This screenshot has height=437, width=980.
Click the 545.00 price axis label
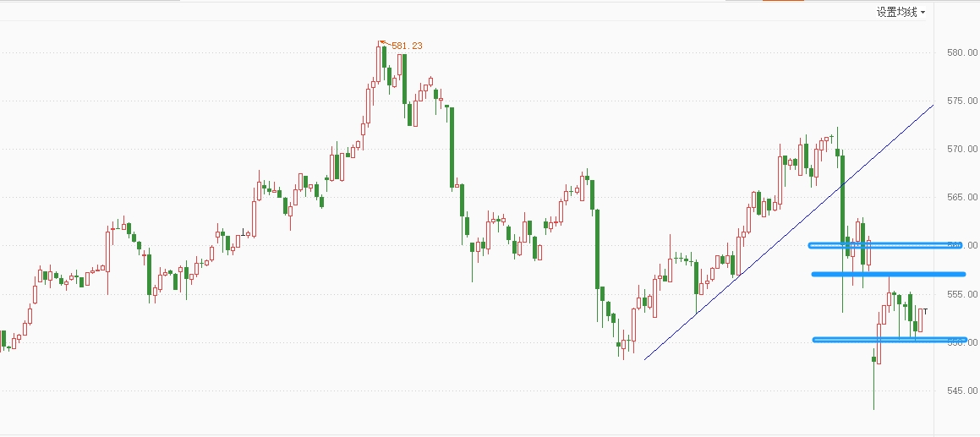pos(962,391)
